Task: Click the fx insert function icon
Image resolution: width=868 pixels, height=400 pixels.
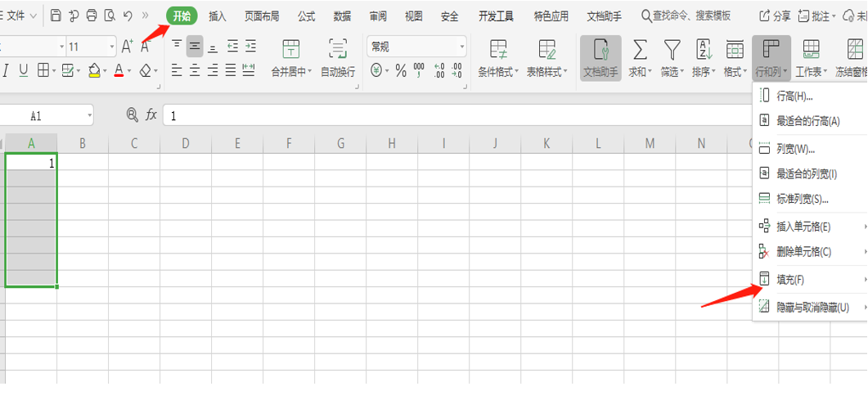Action: click(151, 115)
